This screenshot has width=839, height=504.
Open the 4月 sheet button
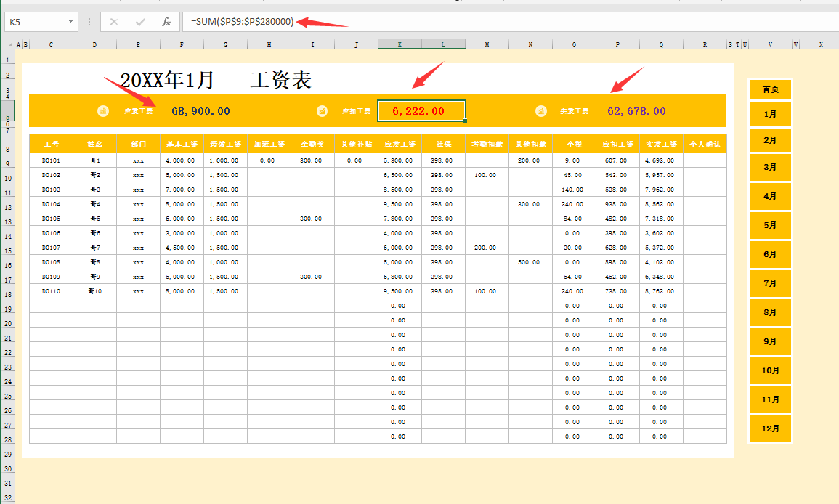pyautogui.click(x=770, y=196)
